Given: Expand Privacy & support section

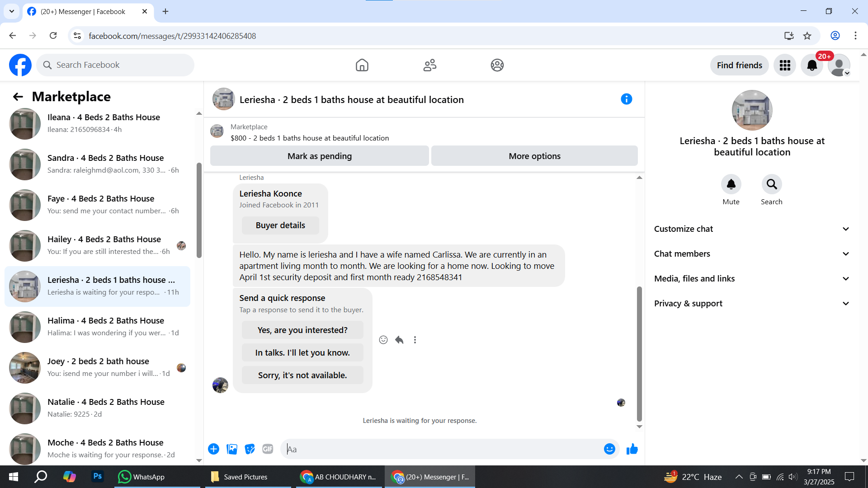Looking at the screenshot, I should 752,304.
